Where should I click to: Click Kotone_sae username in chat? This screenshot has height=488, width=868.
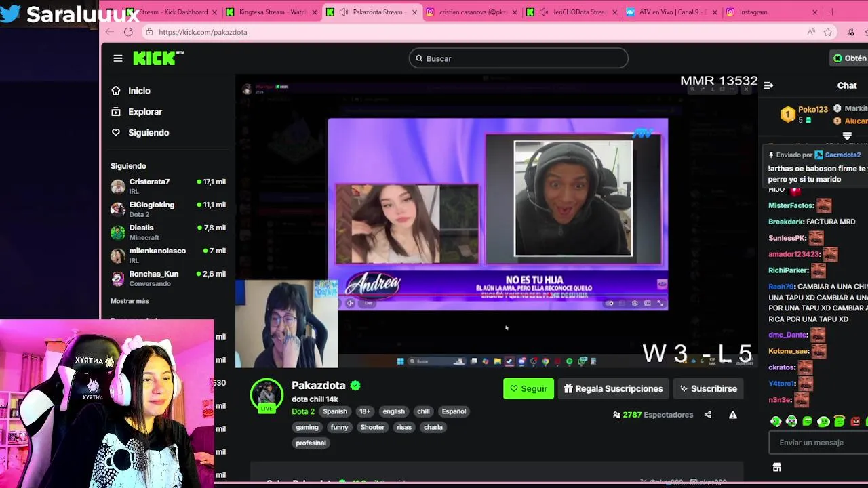(x=789, y=351)
